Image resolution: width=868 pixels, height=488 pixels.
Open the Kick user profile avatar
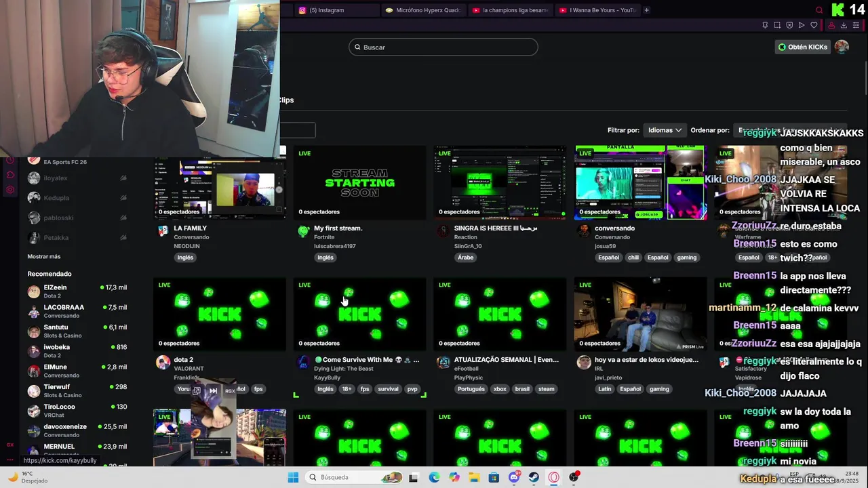(x=842, y=47)
